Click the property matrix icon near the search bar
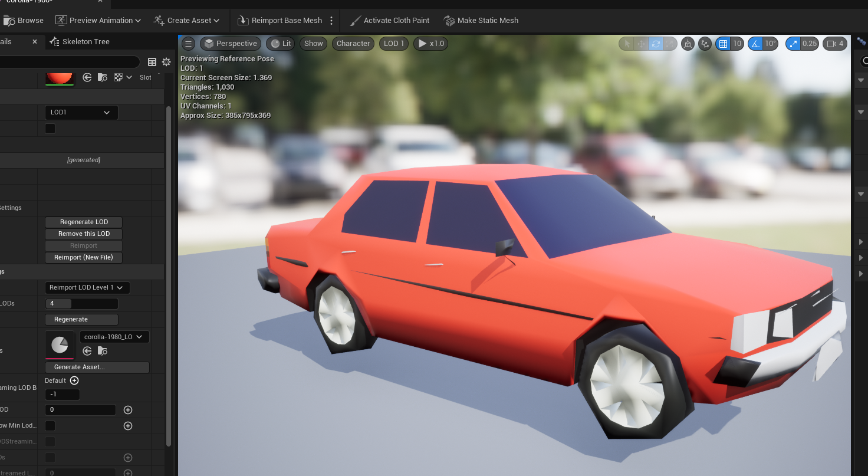The image size is (868, 476). [x=152, y=62]
